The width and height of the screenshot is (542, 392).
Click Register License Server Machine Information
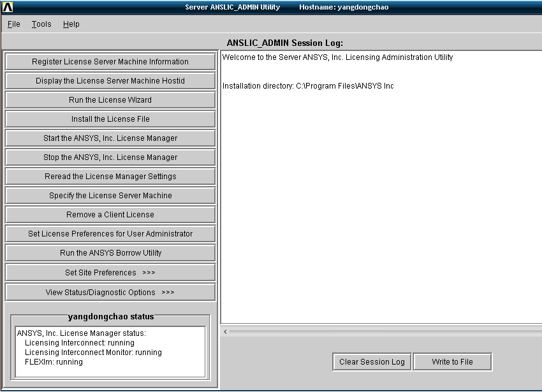pyautogui.click(x=110, y=62)
